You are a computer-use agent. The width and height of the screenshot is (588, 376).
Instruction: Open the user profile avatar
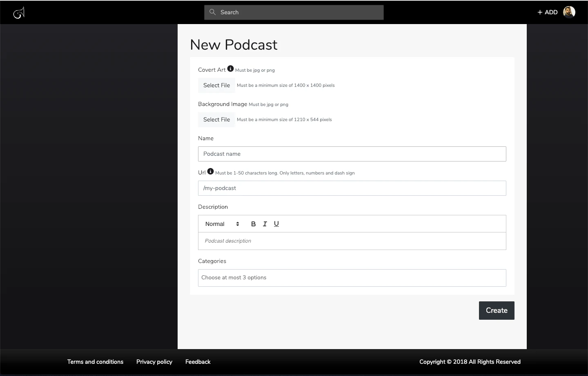click(x=569, y=12)
